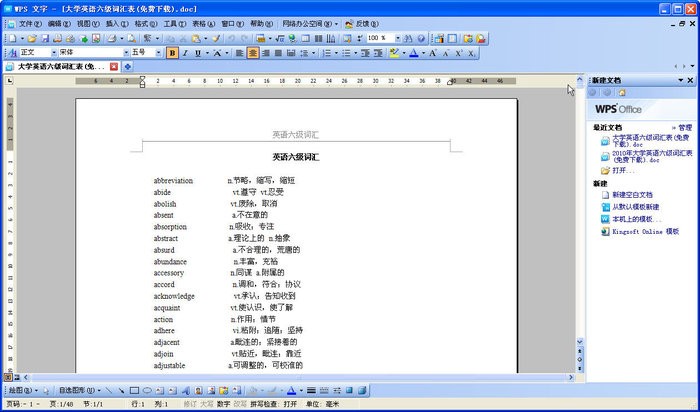Image resolution: width=700 pixels, height=412 pixels.
Task: Click 从默认模板新建 link
Action: click(636, 207)
